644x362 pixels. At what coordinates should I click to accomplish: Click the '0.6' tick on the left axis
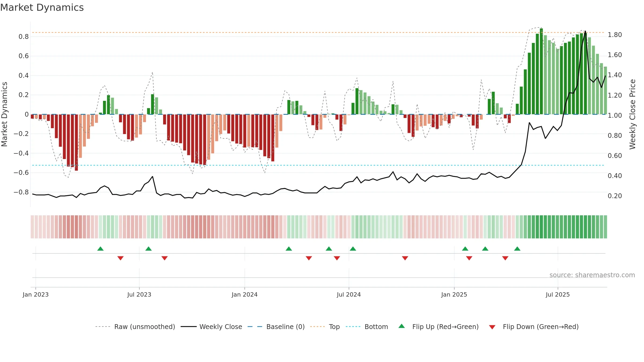pyautogui.click(x=24, y=56)
